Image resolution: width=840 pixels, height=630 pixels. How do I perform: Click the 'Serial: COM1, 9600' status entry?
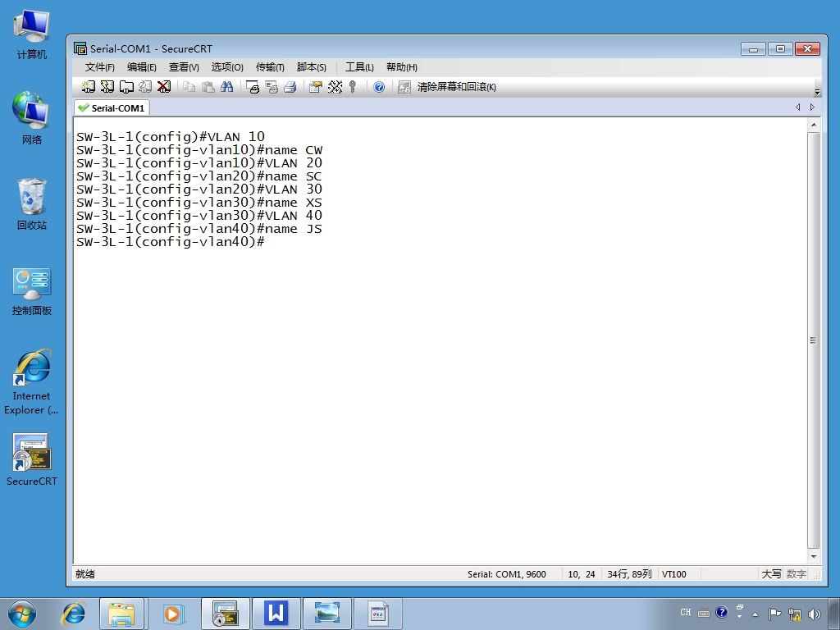pyautogui.click(x=507, y=574)
